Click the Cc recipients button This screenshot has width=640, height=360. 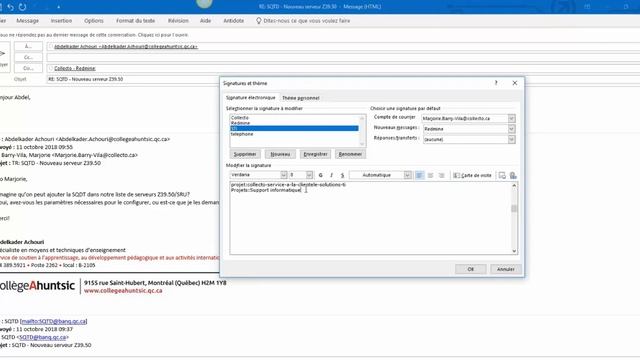click(x=28, y=58)
